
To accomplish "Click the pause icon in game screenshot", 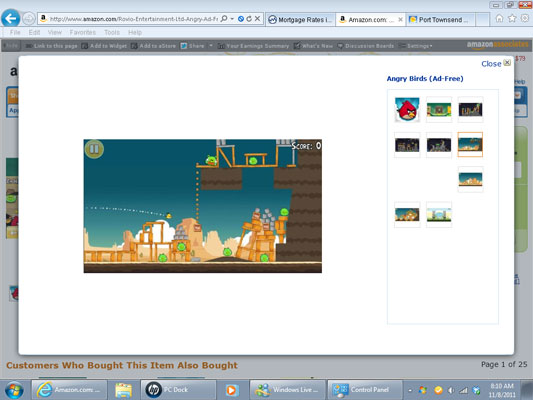I will (94, 149).
